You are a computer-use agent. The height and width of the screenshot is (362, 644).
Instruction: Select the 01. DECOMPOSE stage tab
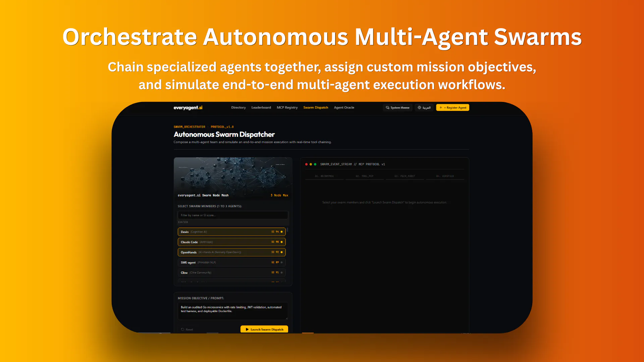pyautogui.click(x=324, y=176)
